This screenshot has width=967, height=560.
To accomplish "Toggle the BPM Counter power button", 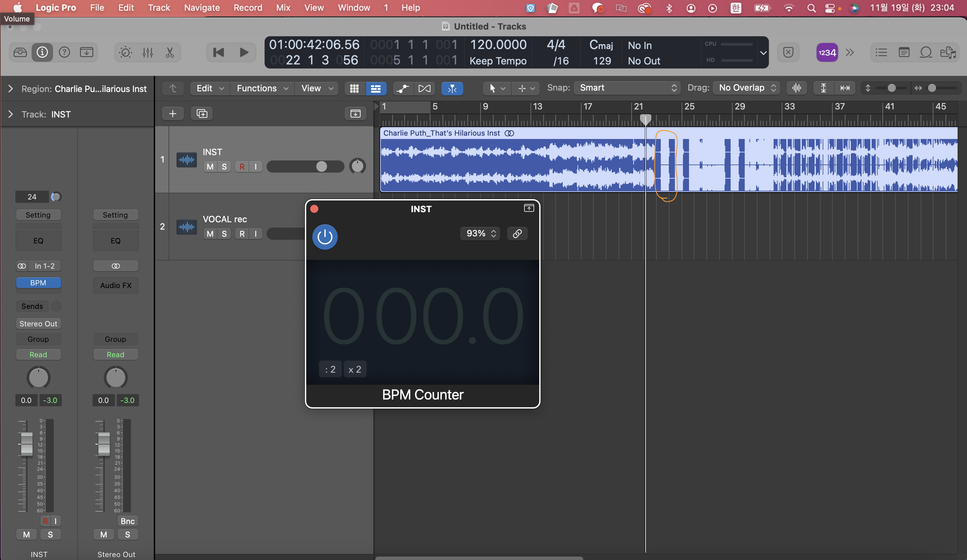I will coord(325,237).
